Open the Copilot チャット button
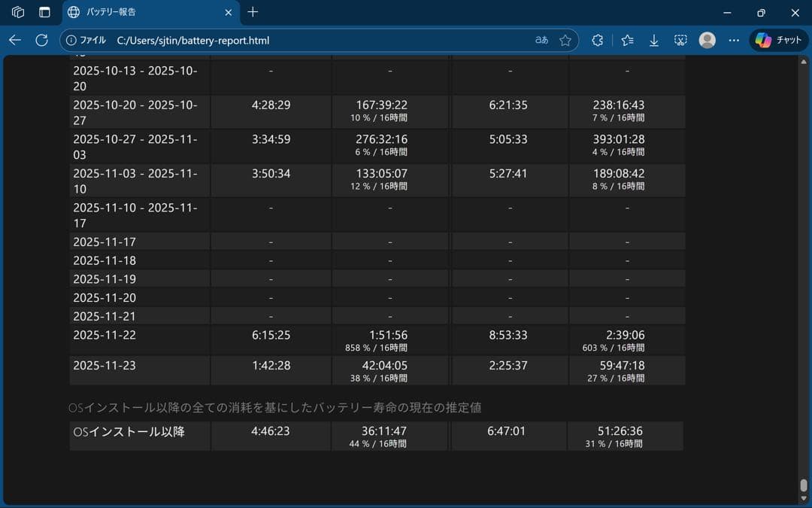Viewport: 812px width, 508px height. [x=779, y=40]
